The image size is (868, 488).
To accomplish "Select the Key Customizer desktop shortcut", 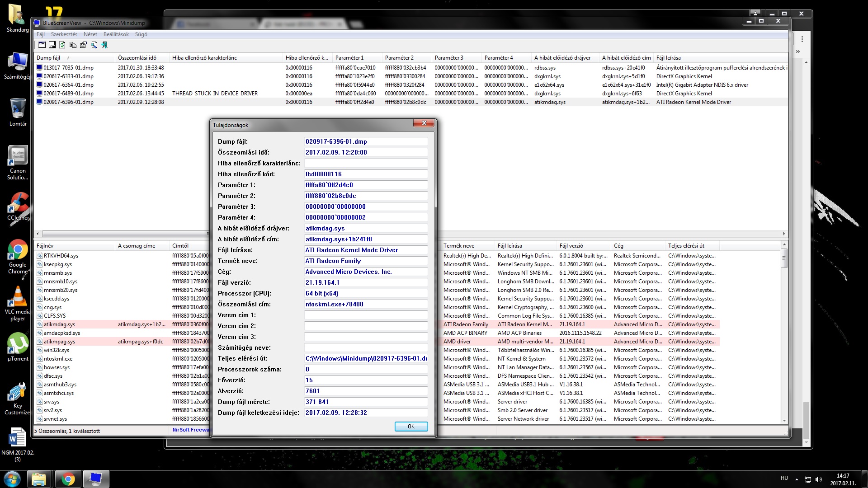I will click(x=18, y=399).
